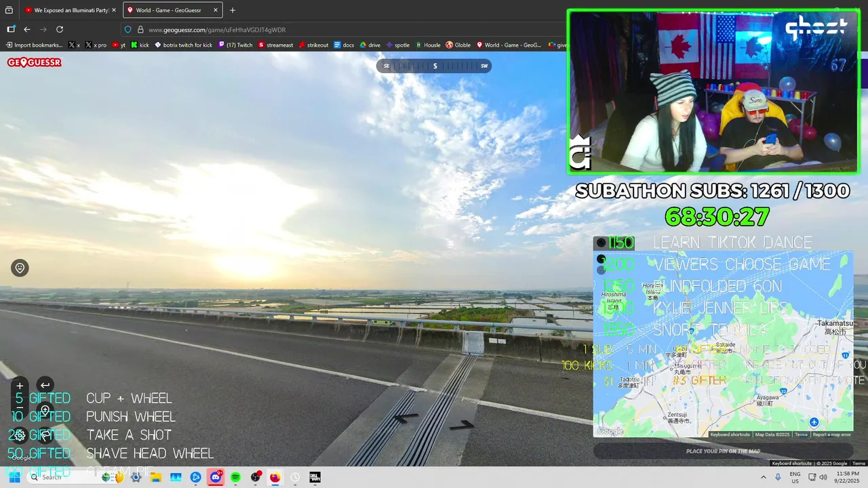Open the date and time panel

point(848,477)
